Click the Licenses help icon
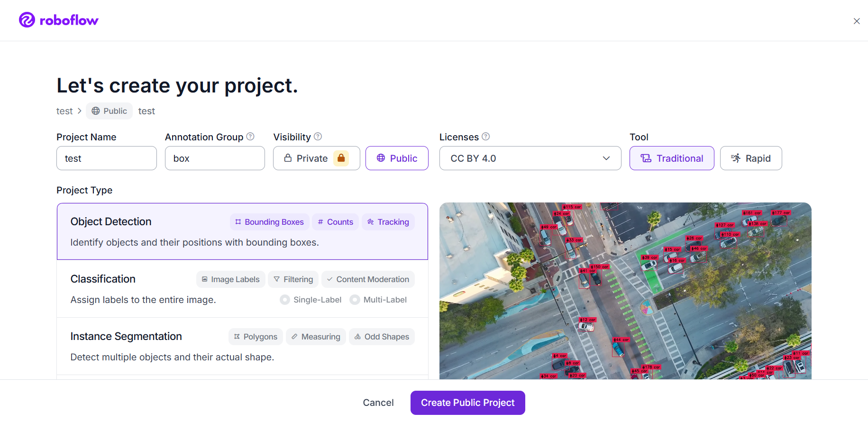 [485, 137]
